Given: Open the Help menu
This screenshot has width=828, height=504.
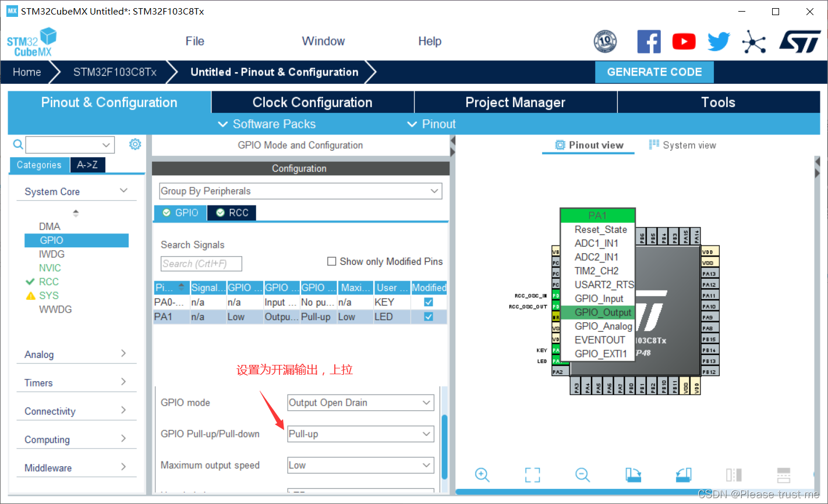Looking at the screenshot, I should click(x=430, y=41).
